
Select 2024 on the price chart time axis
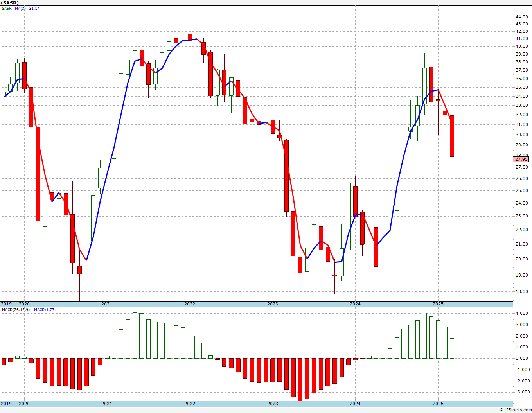355,304
